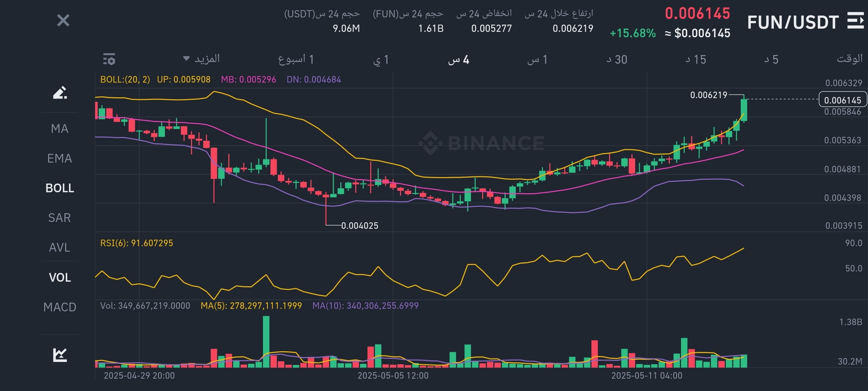The height and width of the screenshot is (391, 868).
Task: Open the drawing tools pencil icon
Action: tap(60, 93)
